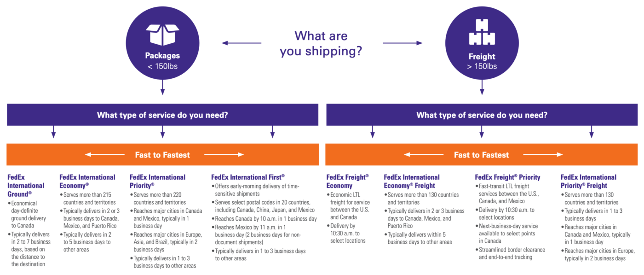Click the Freight service type question bar
The image size is (644, 275).
[x=482, y=115]
